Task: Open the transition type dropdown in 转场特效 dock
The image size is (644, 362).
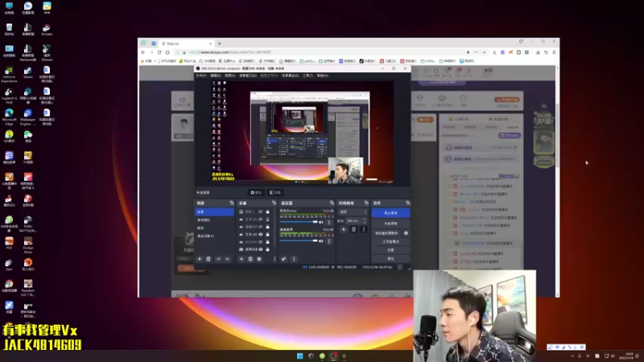Action: 353,212
